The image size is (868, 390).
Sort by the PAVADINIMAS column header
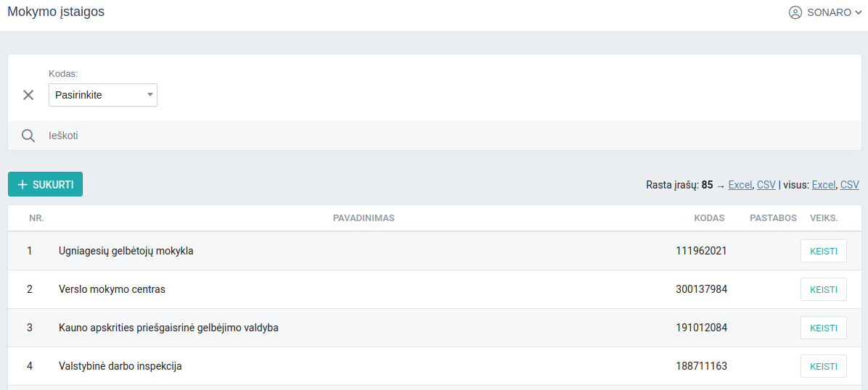coord(364,218)
